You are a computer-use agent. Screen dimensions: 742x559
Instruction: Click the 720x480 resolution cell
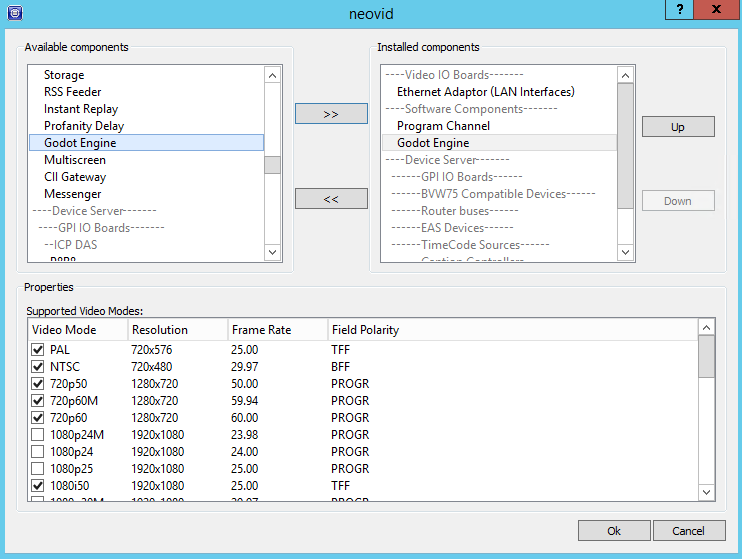point(152,367)
